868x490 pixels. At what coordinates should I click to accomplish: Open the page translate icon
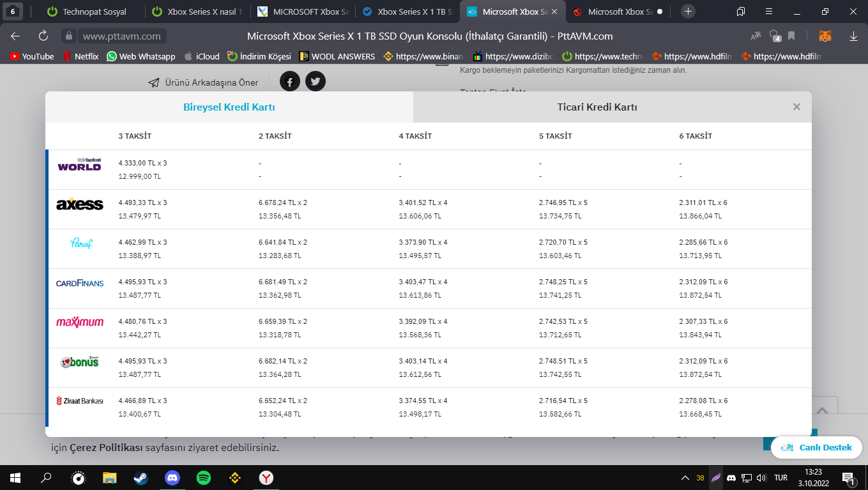click(756, 36)
